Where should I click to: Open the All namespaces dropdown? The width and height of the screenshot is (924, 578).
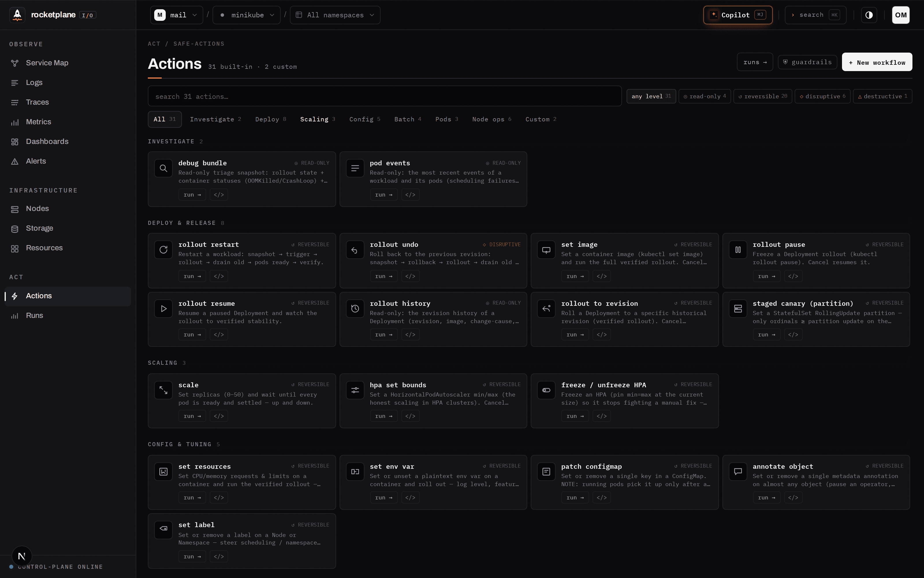[335, 15]
